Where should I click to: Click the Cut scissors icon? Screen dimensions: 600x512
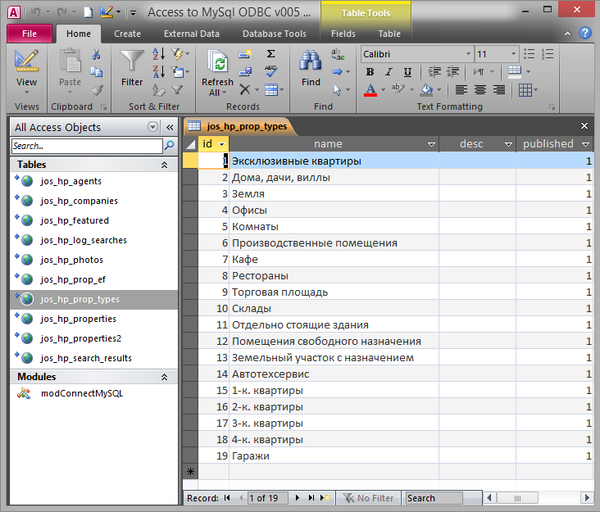pos(96,54)
